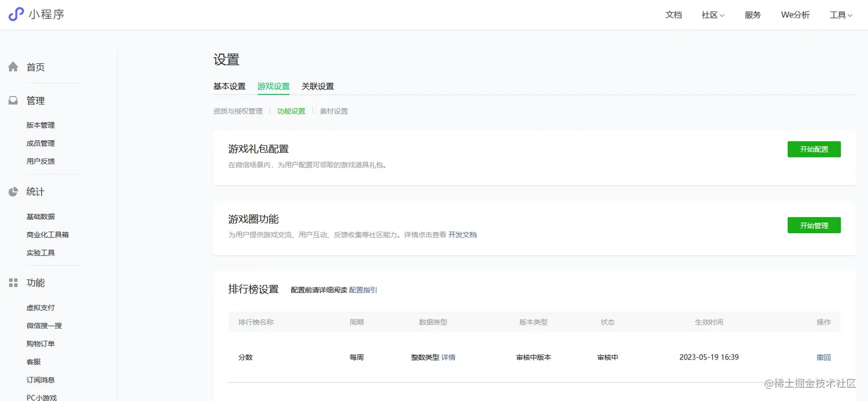Image resolution: width=868 pixels, height=401 pixels.
Task: Open the 工具 dropdown menu
Action: point(840,15)
